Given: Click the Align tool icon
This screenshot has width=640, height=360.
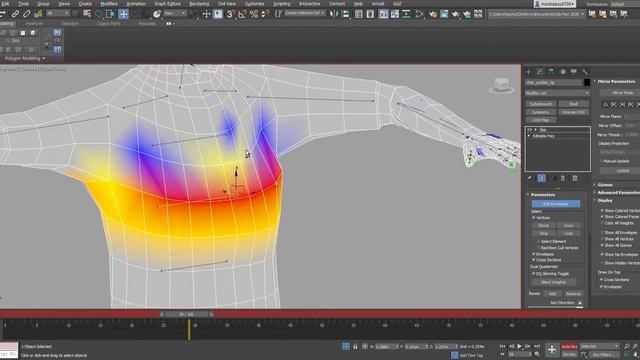Looking at the screenshot, I should 345,14.
